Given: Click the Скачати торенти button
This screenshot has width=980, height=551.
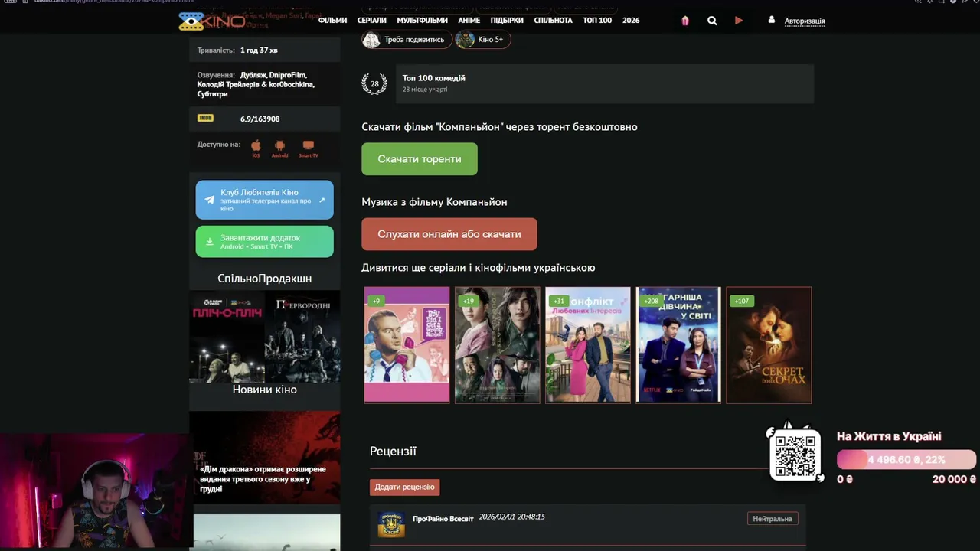Looking at the screenshot, I should [420, 159].
